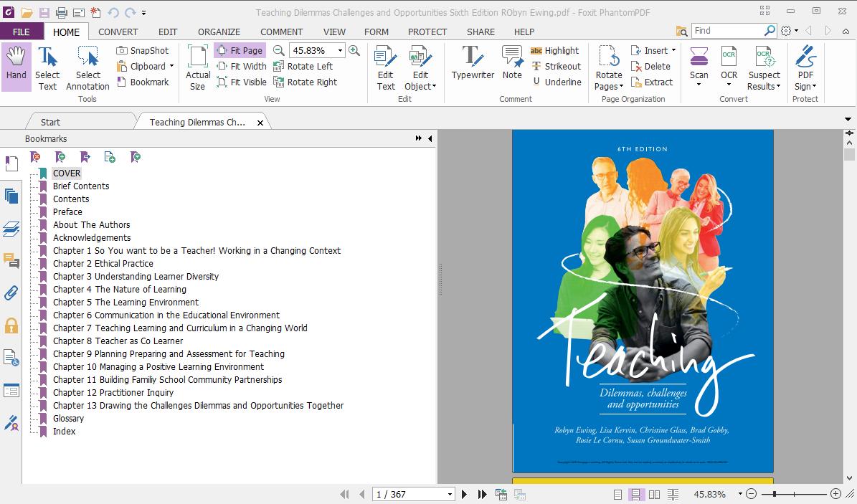
Task: Open Chapter 4 The Nature of Learning bookmark
Action: 120,289
